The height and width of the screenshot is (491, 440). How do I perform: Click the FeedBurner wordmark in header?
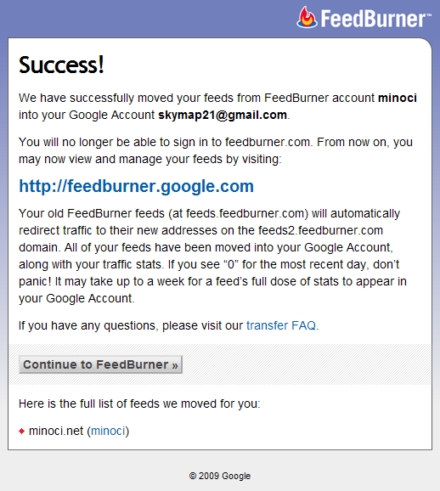(376, 19)
